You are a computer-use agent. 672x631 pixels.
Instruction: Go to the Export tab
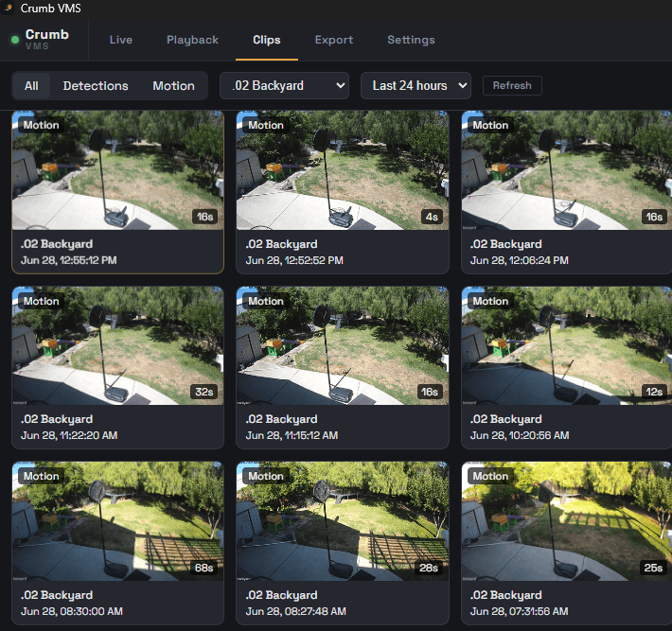(334, 40)
